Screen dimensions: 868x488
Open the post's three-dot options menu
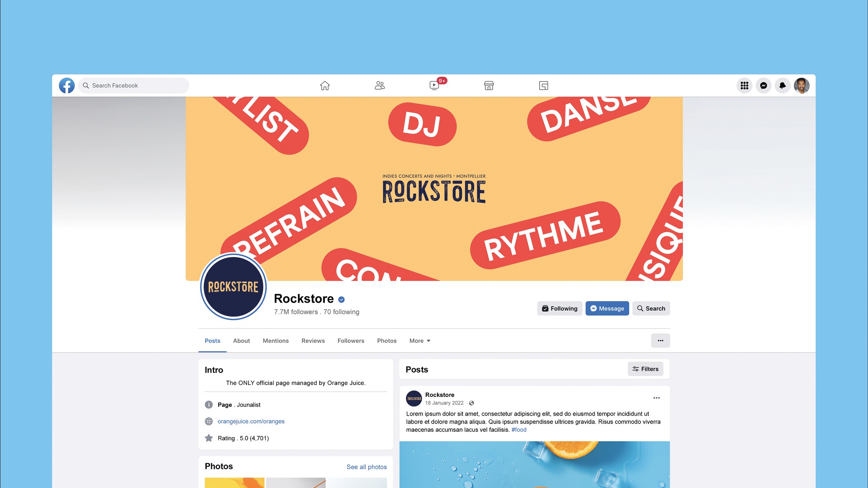tap(656, 398)
